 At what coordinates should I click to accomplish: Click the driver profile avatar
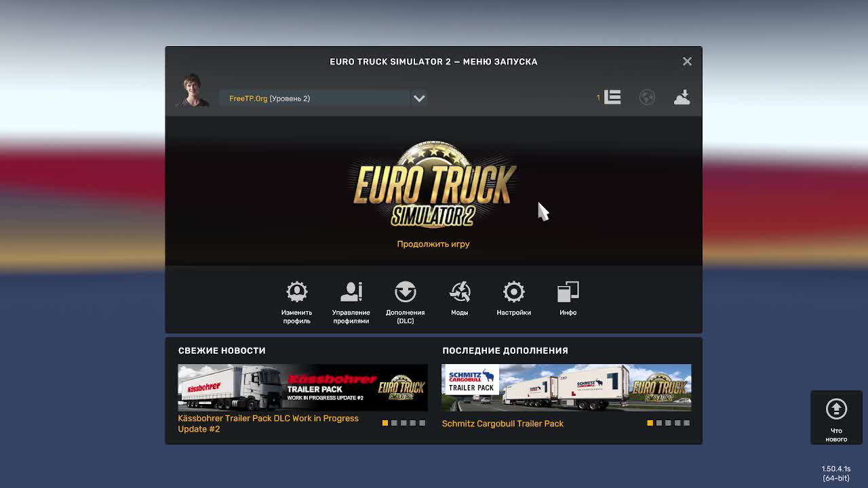[x=193, y=90]
